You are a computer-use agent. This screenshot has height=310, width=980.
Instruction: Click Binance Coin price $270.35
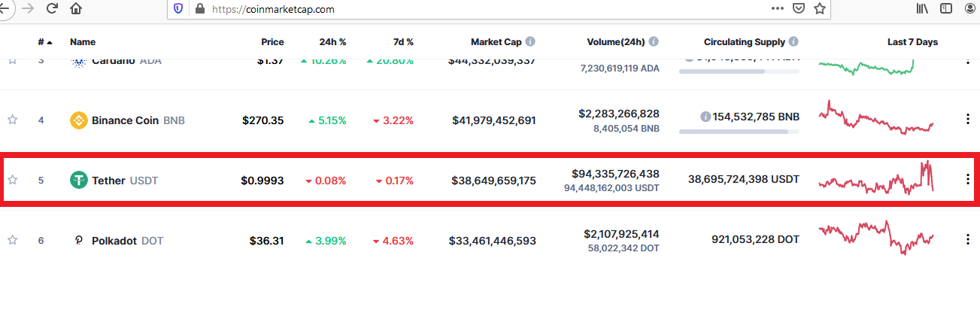point(262,120)
